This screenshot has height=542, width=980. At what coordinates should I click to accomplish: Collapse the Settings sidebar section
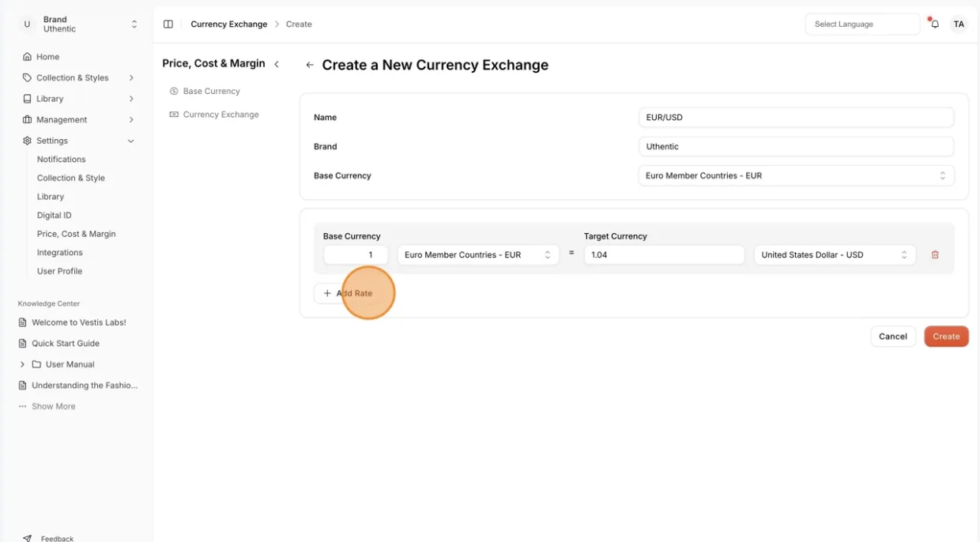(131, 141)
